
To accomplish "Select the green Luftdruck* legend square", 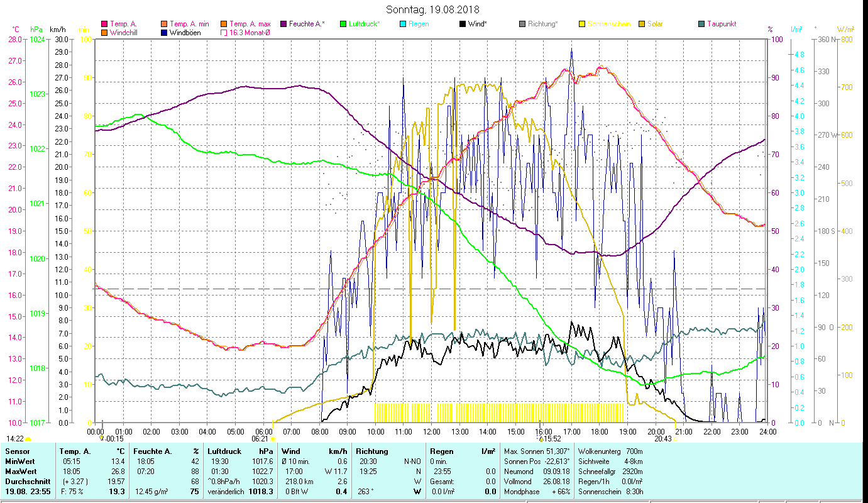I will pyautogui.click(x=343, y=24).
